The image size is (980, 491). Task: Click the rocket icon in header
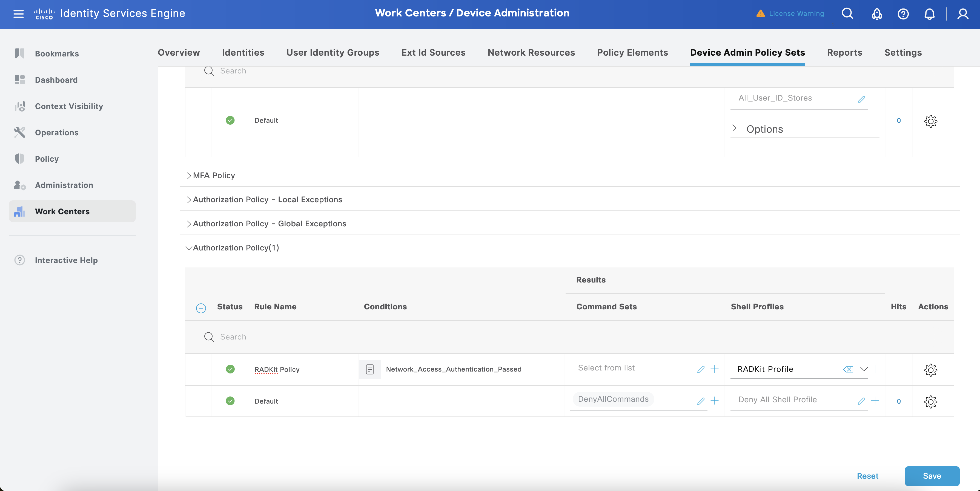pyautogui.click(x=877, y=14)
